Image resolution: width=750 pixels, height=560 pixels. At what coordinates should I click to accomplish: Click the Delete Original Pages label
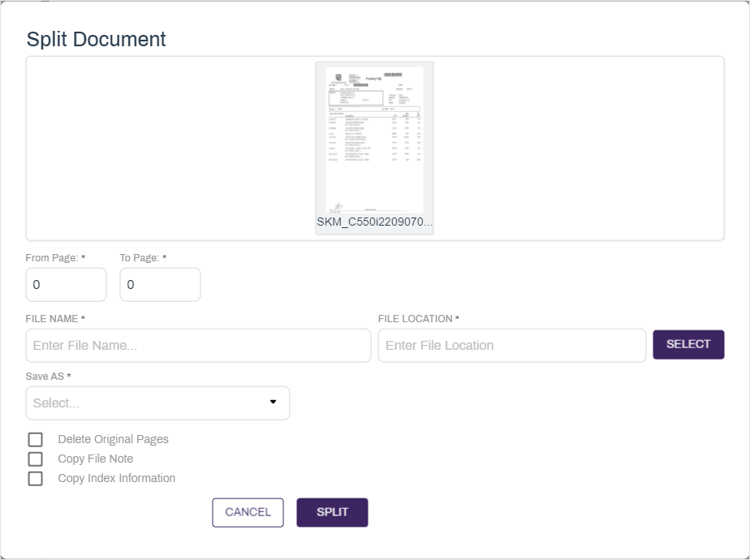(x=114, y=440)
